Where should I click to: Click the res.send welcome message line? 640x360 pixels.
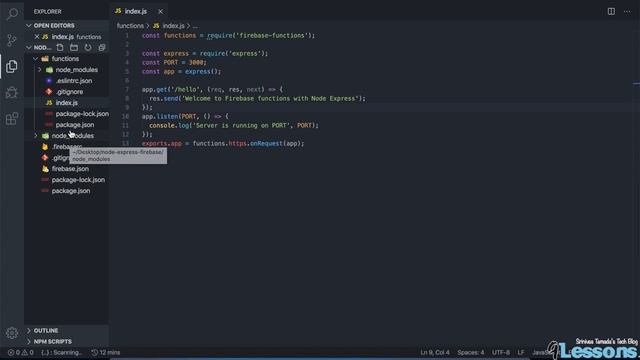(257, 98)
